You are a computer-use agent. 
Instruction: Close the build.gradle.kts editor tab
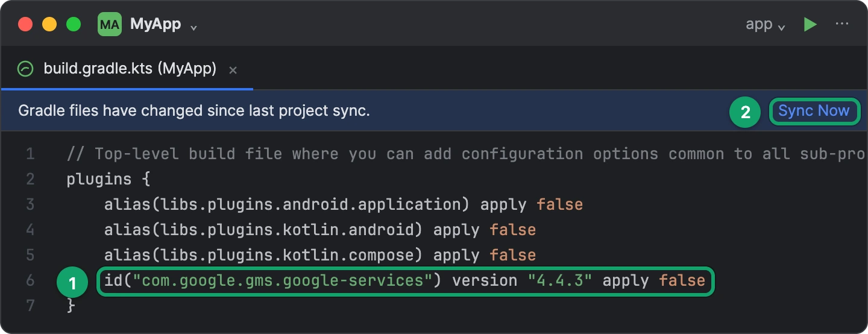click(x=233, y=70)
